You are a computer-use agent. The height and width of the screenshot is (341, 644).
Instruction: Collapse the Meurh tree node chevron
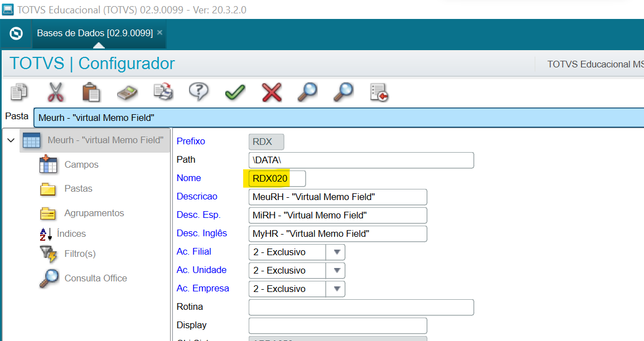11,140
